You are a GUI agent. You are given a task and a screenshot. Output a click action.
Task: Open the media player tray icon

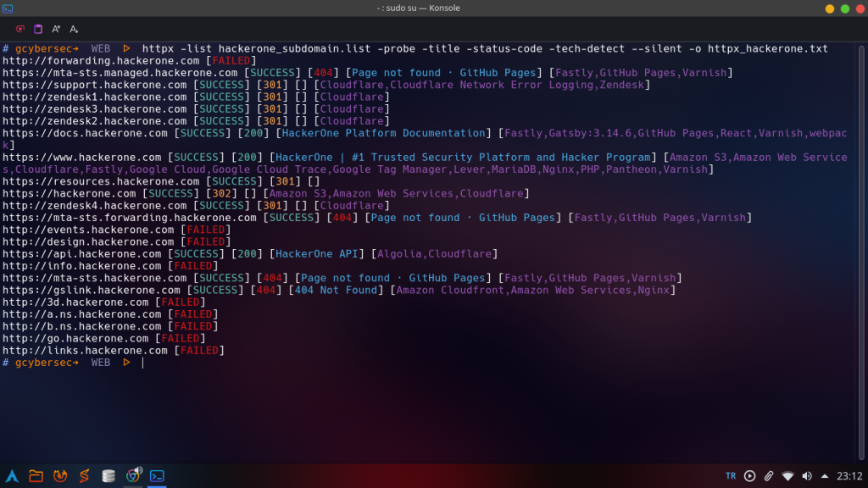click(x=749, y=476)
